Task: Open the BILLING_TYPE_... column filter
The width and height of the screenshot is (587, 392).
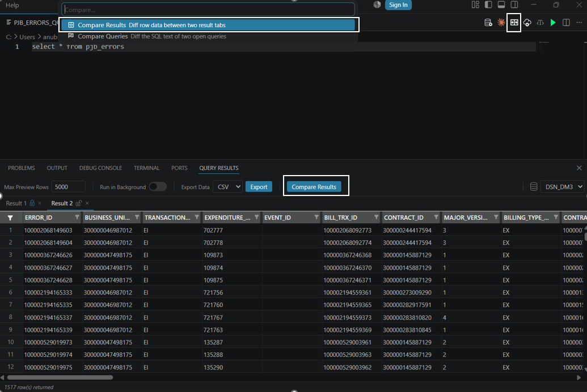Action: tap(556, 218)
